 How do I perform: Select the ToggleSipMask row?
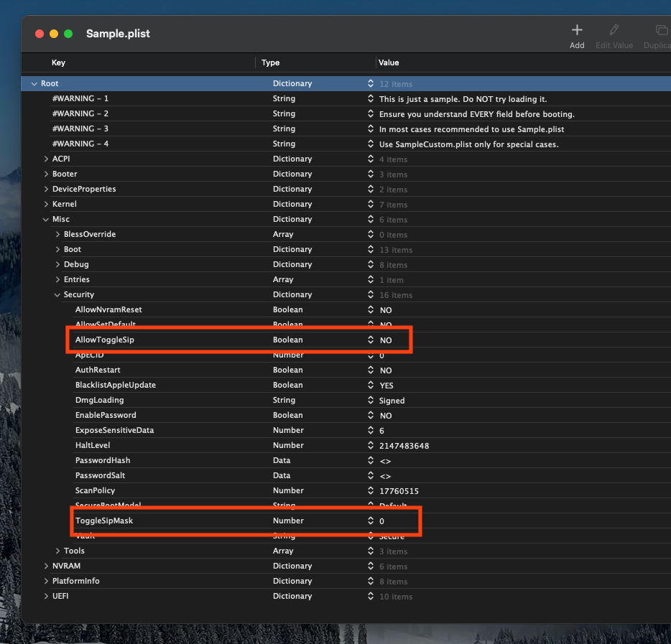click(x=104, y=521)
